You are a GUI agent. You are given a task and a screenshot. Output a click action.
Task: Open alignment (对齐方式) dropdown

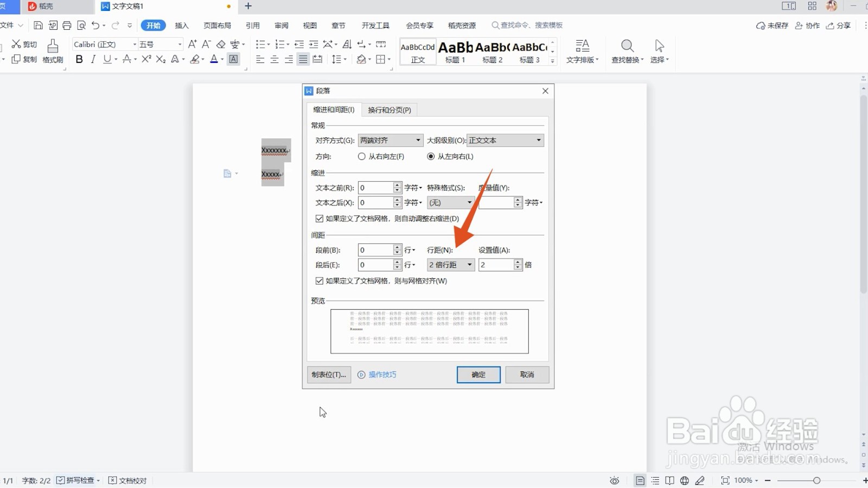[x=391, y=140]
